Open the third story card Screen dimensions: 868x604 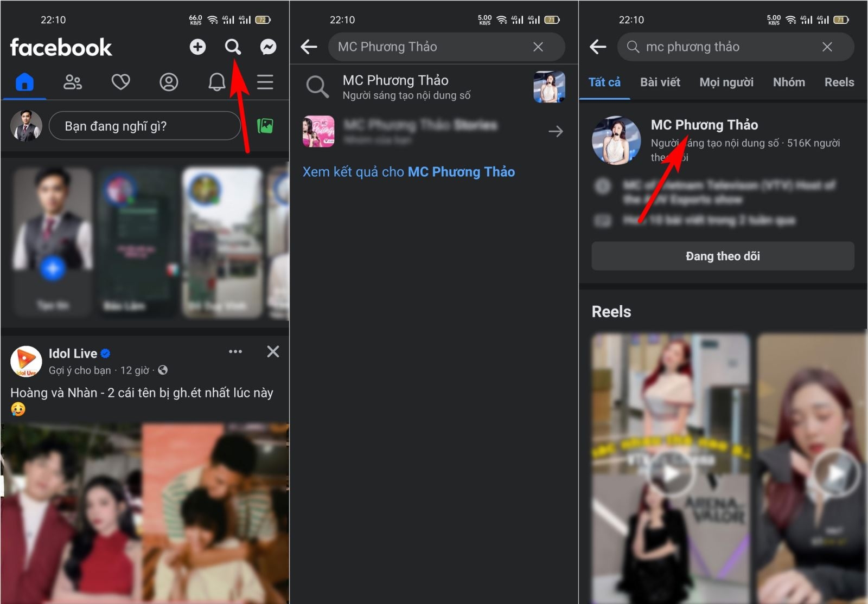[x=222, y=242]
